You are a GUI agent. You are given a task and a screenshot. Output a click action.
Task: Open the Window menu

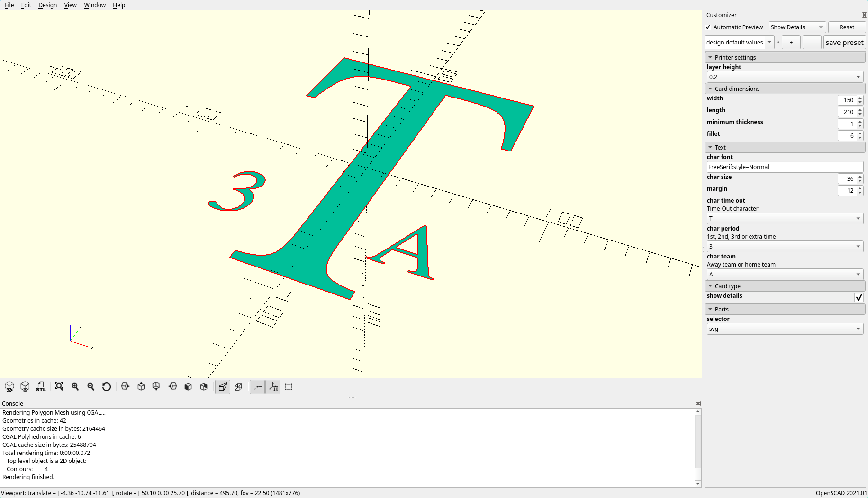(95, 5)
